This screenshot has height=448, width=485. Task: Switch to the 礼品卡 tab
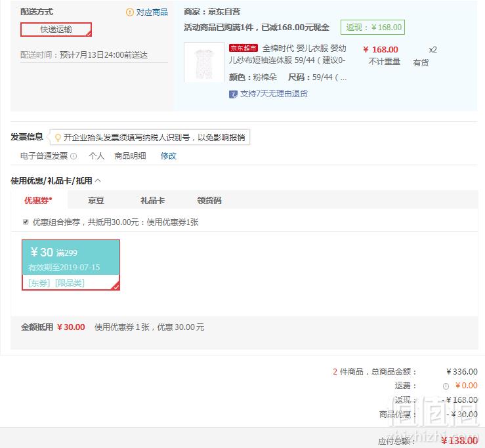coord(152,200)
